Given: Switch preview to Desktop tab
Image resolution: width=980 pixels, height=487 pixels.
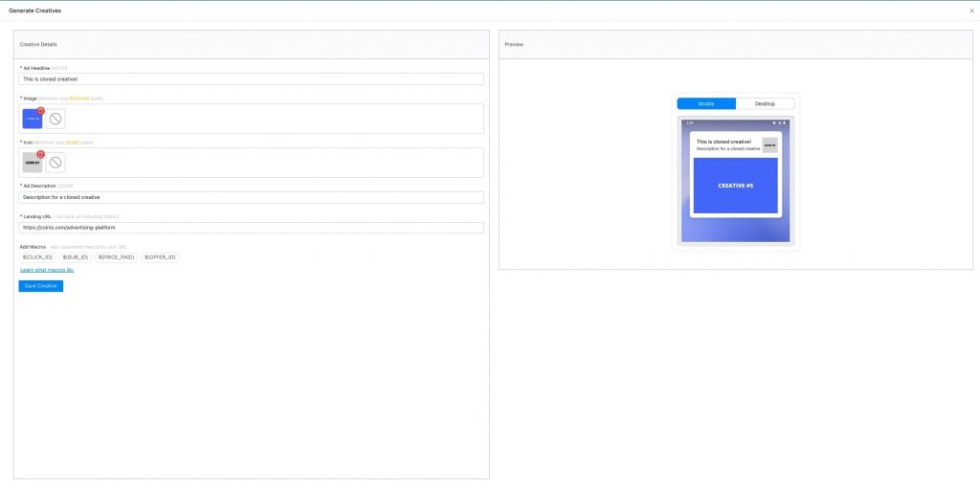Looking at the screenshot, I should pyautogui.click(x=765, y=103).
